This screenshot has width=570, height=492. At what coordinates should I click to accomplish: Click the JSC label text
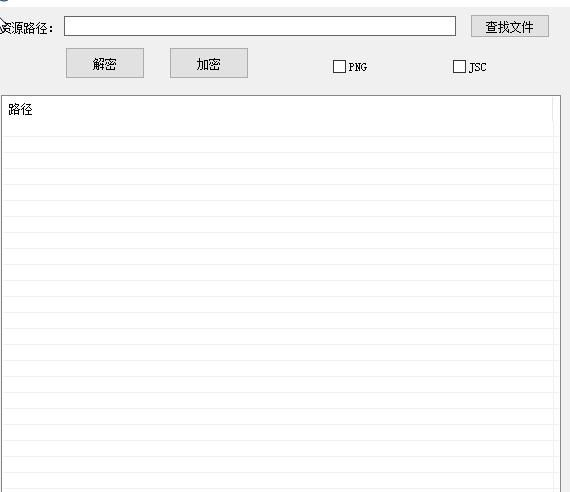[x=478, y=67]
